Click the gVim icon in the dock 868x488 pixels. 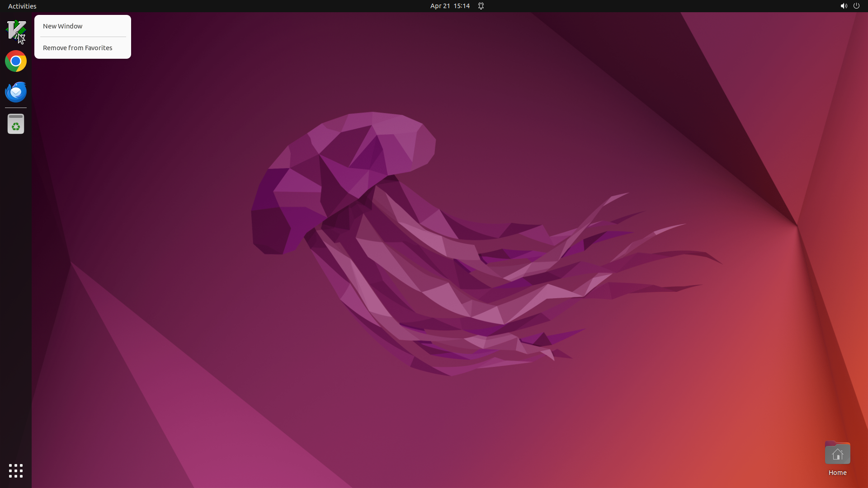click(x=16, y=30)
